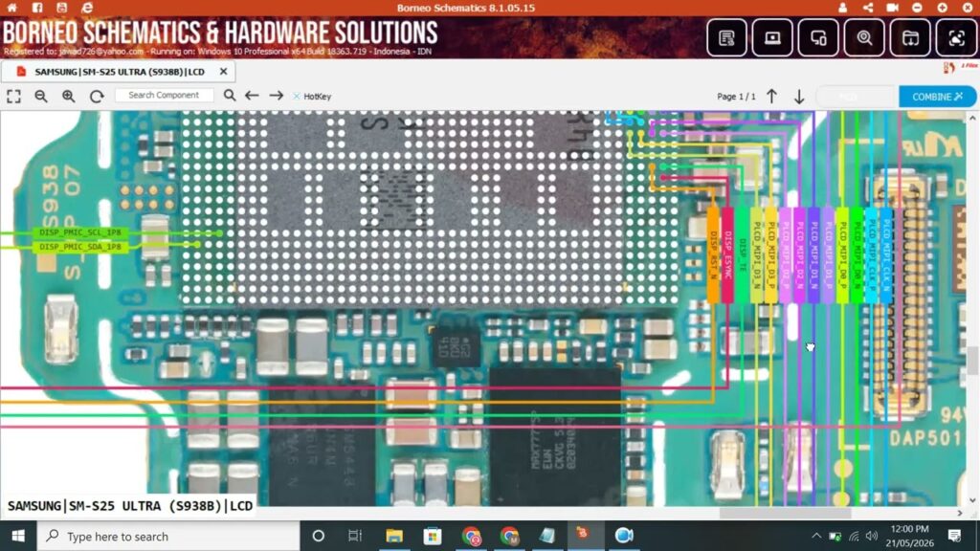The height and width of the screenshot is (551, 980).
Task: Click the faded button left of COMBINE
Action: [855, 97]
